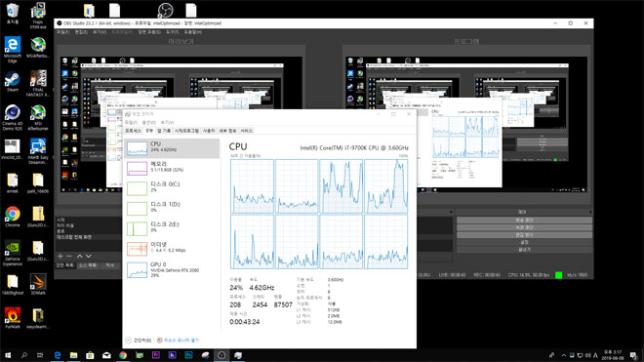Screen dimensions: 644x362
Task: Open the Steam desktop shortcut
Action: pyautogui.click(x=13, y=81)
